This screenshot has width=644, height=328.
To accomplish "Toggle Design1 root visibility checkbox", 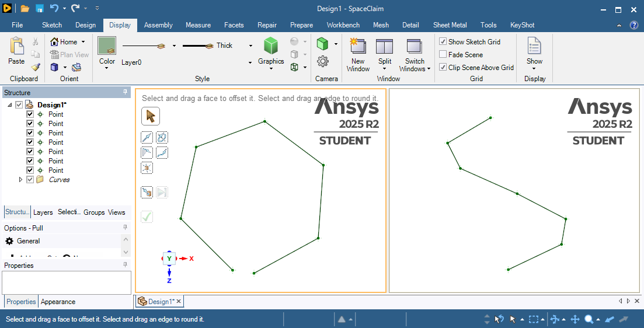I will [19, 104].
